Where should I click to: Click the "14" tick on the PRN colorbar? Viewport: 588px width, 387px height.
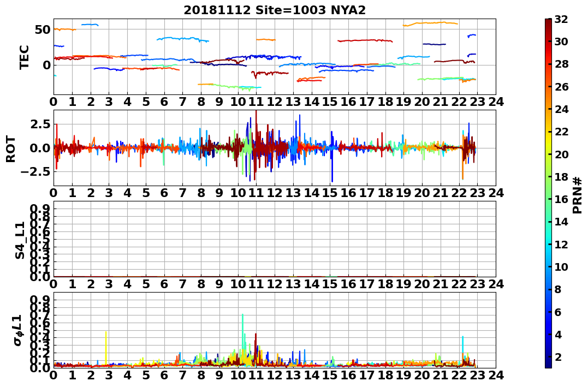(561, 222)
